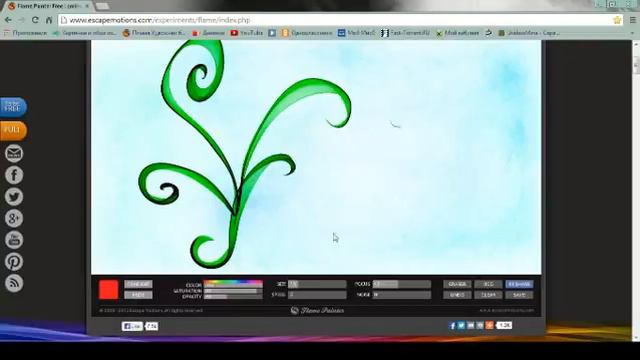Open the Mail bookmark in bookmarks bar
Viewport: 640px width, 360px height.
pos(356,33)
